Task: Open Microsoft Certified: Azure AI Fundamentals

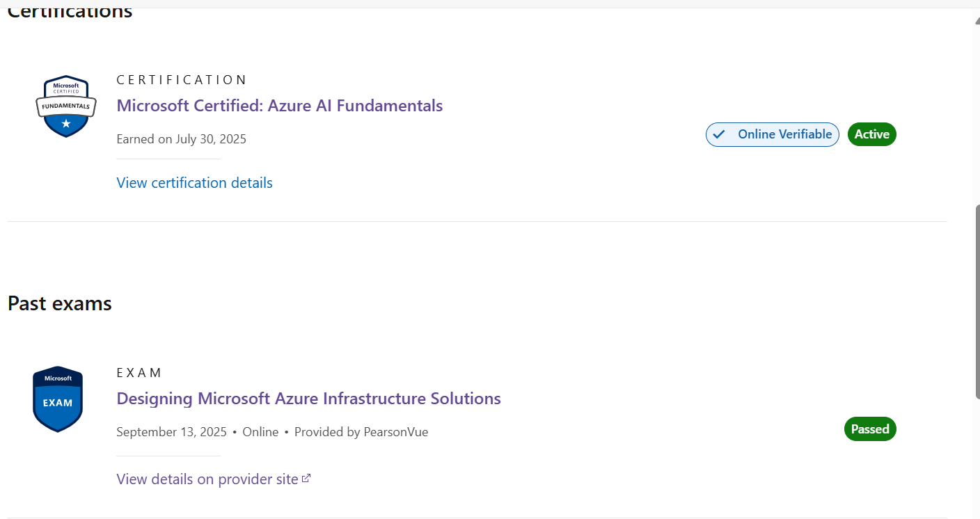Action: point(279,106)
